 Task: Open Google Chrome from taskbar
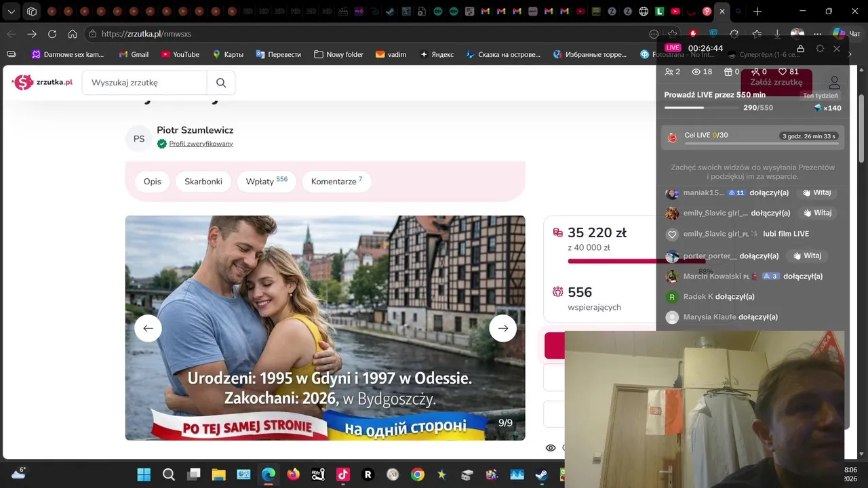pyautogui.click(x=417, y=474)
